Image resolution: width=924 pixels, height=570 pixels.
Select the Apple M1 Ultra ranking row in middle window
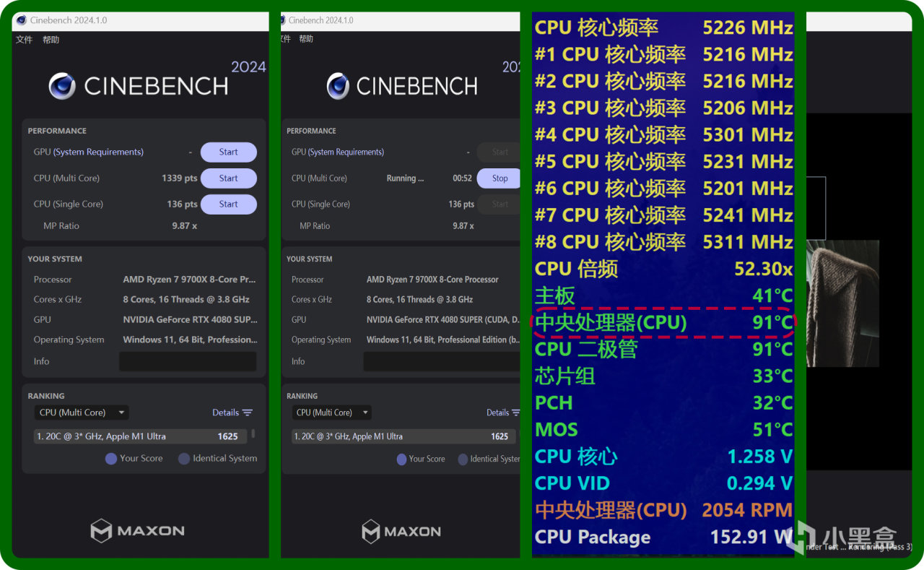coord(404,436)
